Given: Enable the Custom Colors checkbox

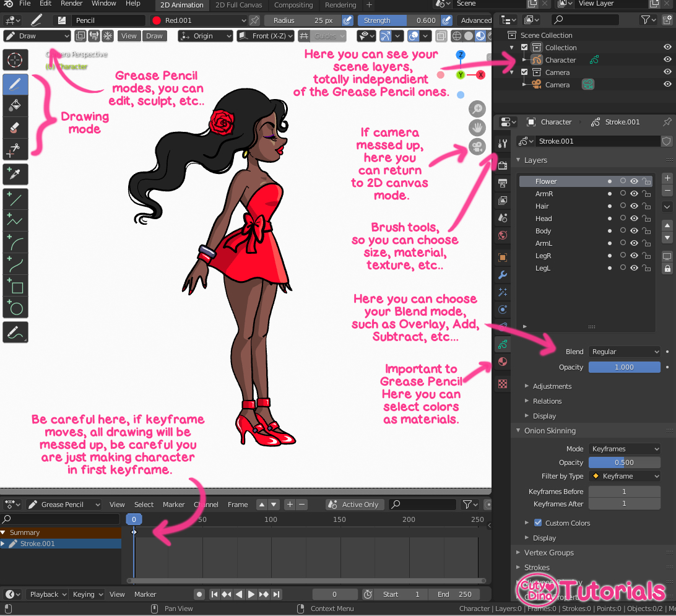Looking at the screenshot, I should coord(538,523).
